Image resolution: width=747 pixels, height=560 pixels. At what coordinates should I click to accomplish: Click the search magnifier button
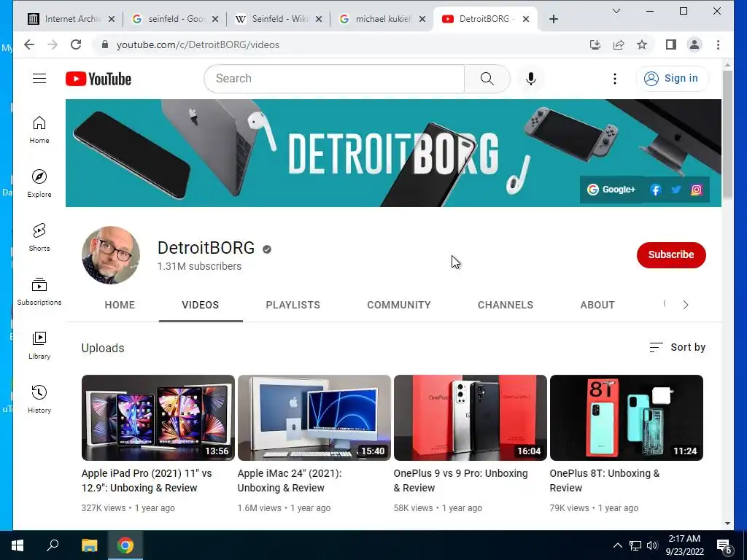pyautogui.click(x=487, y=79)
